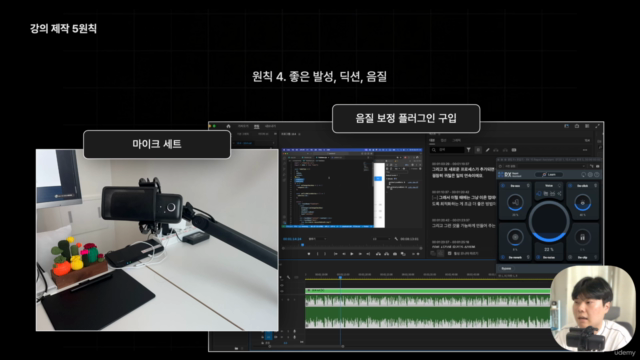Toggle full screen icon at Premiere top-right
Viewport: 640px width, 360px height.
(598, 126)
